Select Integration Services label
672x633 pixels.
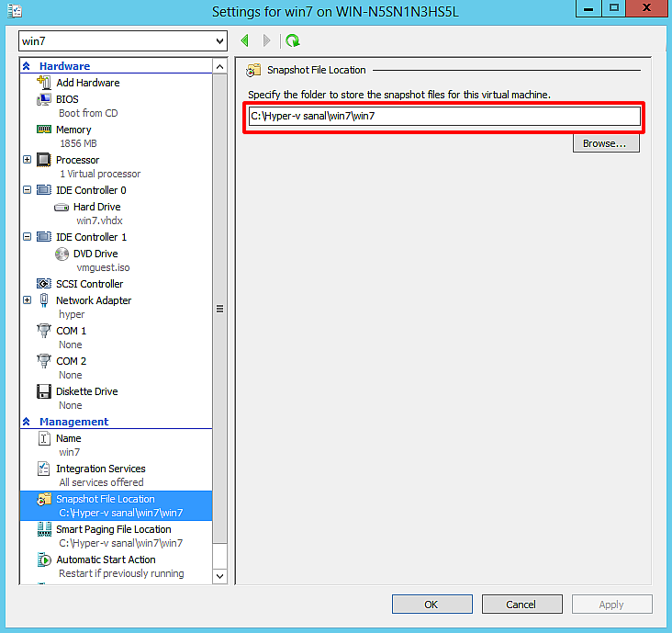point(101,469)
